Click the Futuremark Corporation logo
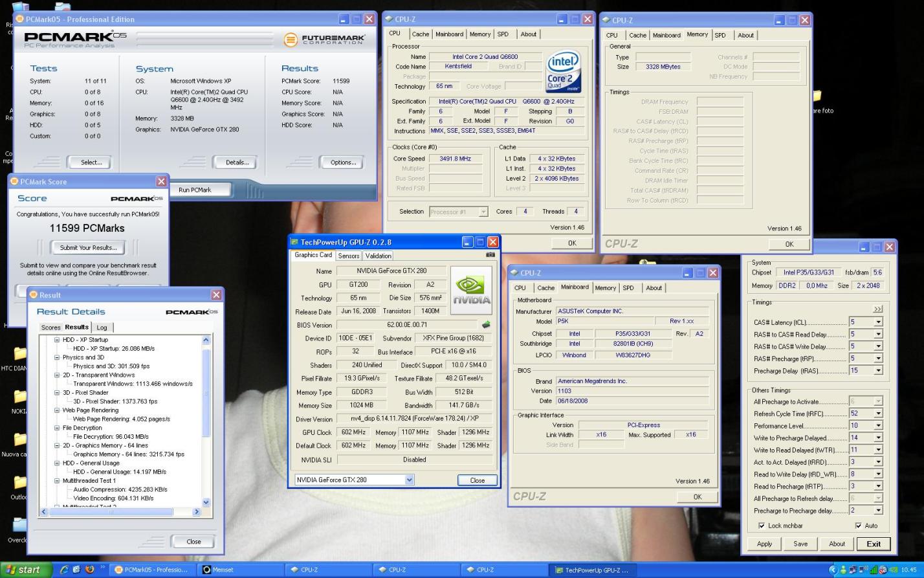 [x=324, y=39]
